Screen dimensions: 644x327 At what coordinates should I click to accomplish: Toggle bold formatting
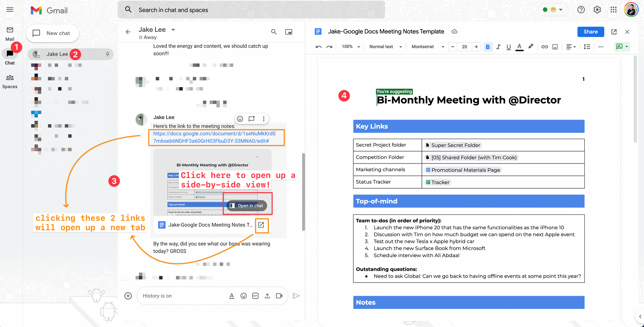pos(488,47)
